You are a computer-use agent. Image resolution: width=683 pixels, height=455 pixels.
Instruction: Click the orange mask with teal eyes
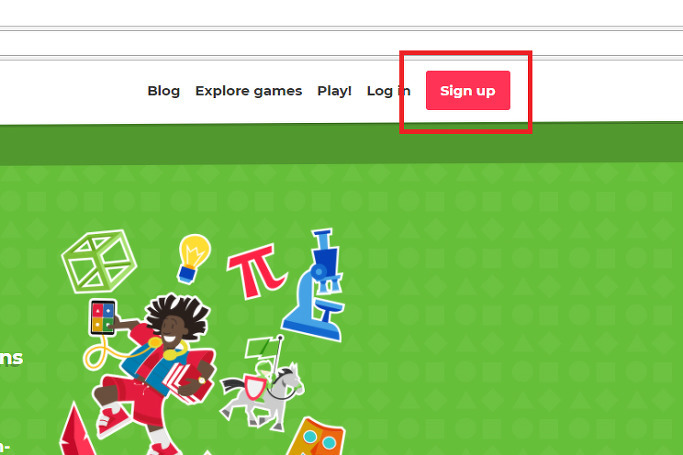[316, 438]
